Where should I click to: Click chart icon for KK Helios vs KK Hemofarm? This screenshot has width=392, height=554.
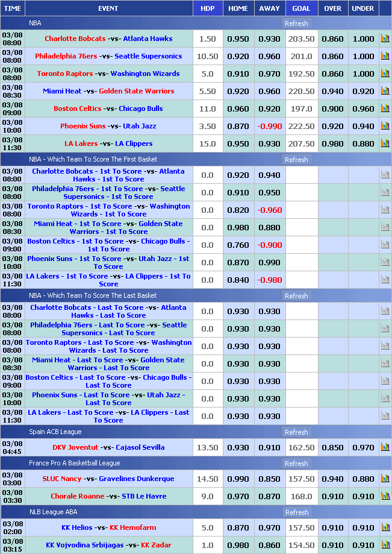pyautogui.click(x=385, y=527)
